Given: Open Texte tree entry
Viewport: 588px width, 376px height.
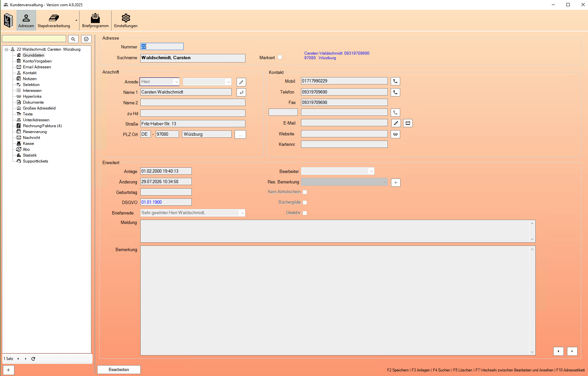Looking at the screenshot, I should coord(27,114).
